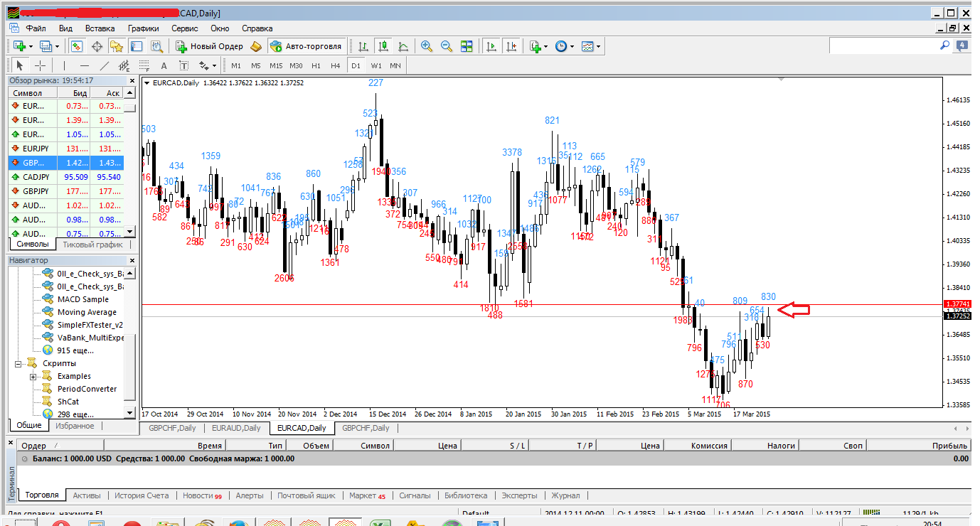Open the chat bubble icon at top right

click(x=962, y=46)
